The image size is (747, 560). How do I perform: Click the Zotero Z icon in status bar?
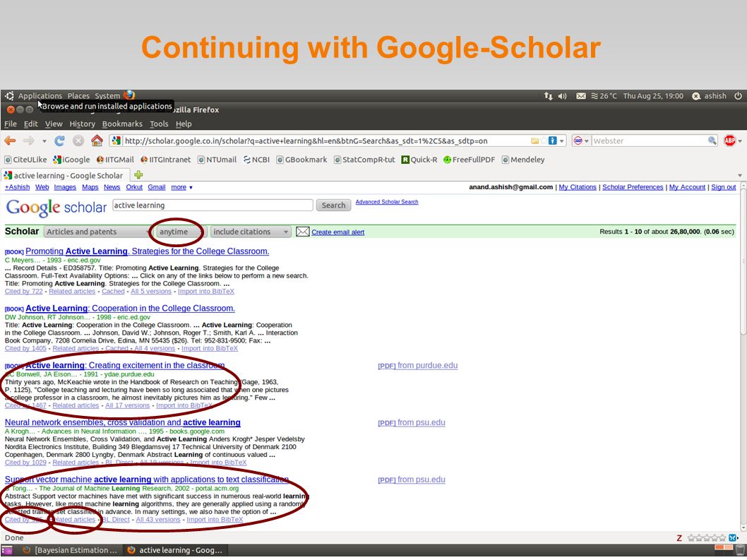pyautogui.click(x=679, y=538)
